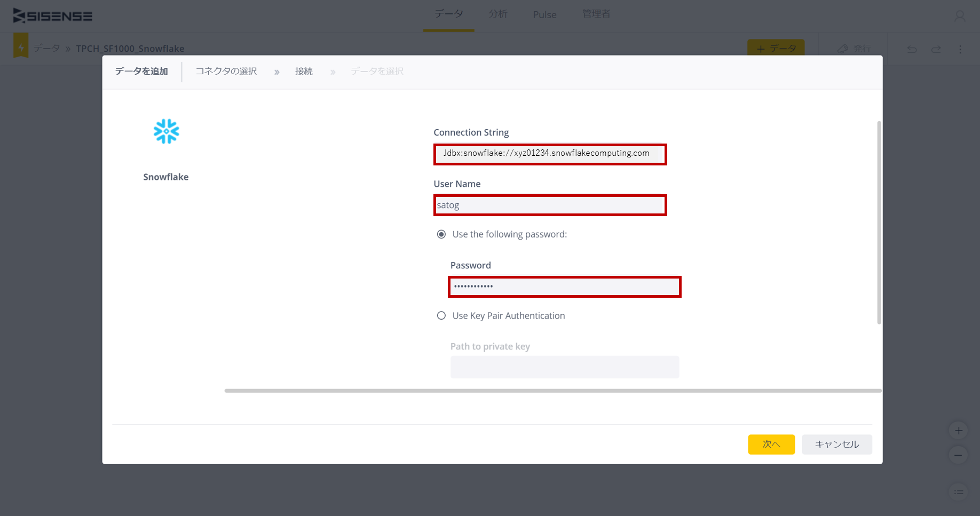
Task: Click the 発行 publish button
Action: point(855,49)
